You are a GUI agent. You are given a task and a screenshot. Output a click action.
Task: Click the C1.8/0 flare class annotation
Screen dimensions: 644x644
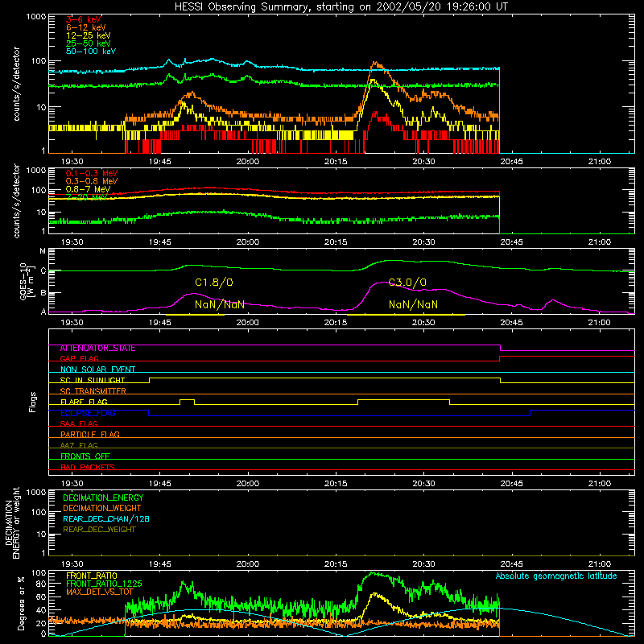point(214,283)
